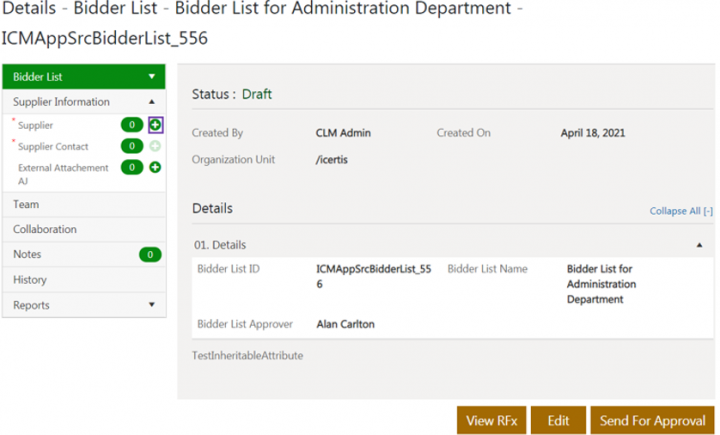Open the Bidder List dropdown header
720x435 pixels.
(82, 76)
